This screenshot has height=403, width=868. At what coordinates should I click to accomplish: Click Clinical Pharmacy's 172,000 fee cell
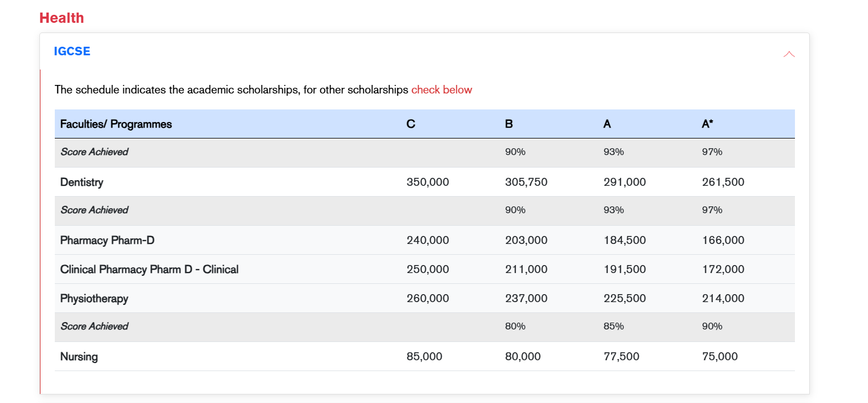click(x=723, y=270)
